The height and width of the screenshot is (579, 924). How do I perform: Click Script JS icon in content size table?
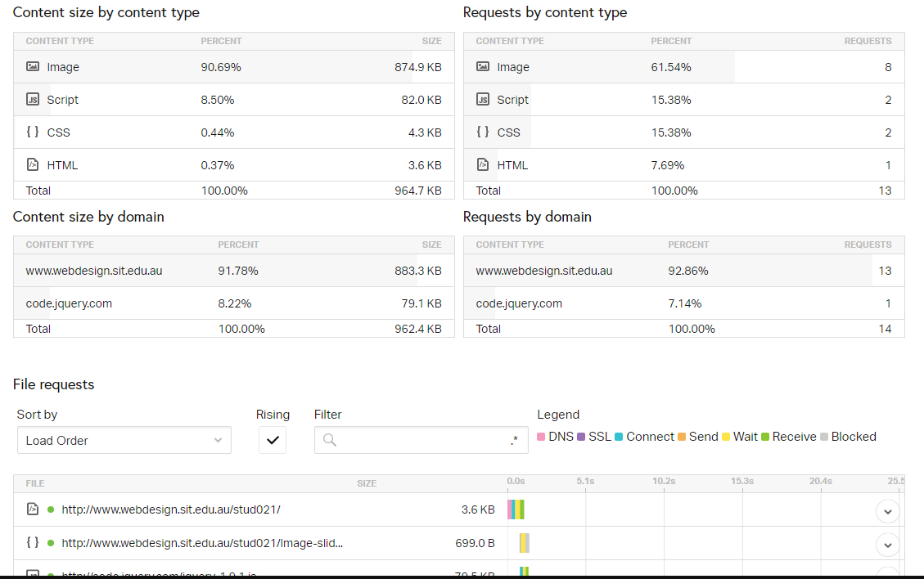pyautogui.click(x=33, y=100)
